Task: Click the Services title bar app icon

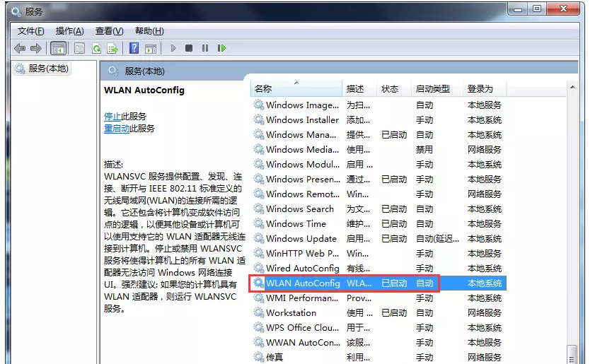Action: tap(16, 12)
